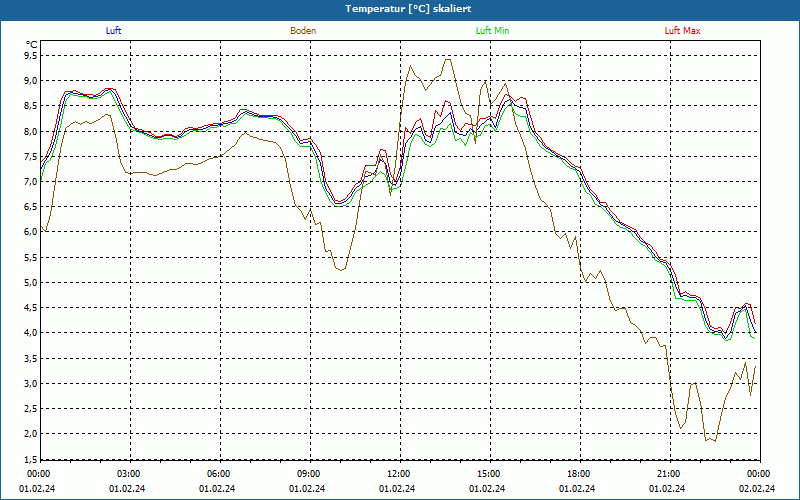Click the 2,0 y-axis value
800x500 pixels.
click(x=30, y=433)
